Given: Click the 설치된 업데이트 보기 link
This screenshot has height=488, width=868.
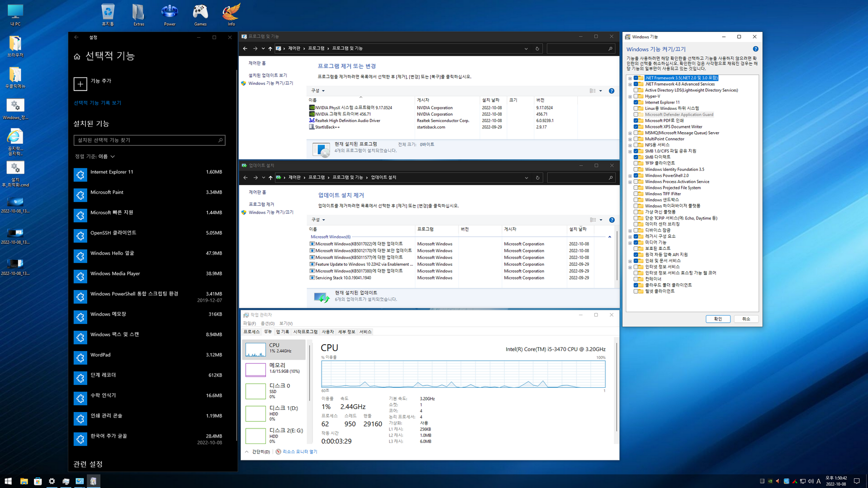Looking at the screenshot, I should click(268, 76).
